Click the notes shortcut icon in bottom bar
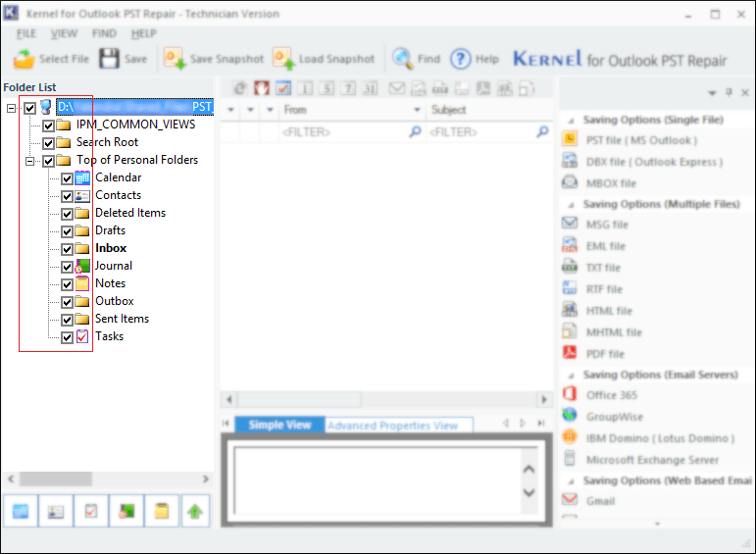 pyautogui.click(x=162, y=511)
